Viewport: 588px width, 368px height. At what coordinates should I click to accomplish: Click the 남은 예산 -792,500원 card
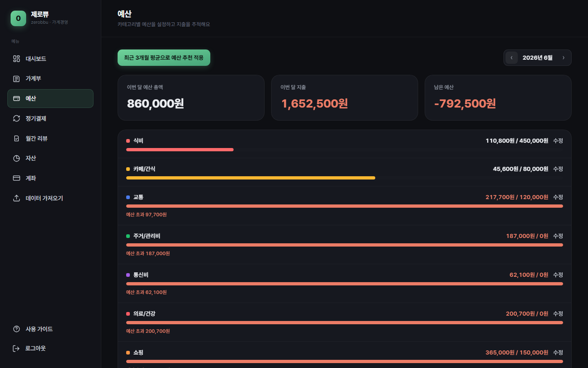(x=498, y=98)
